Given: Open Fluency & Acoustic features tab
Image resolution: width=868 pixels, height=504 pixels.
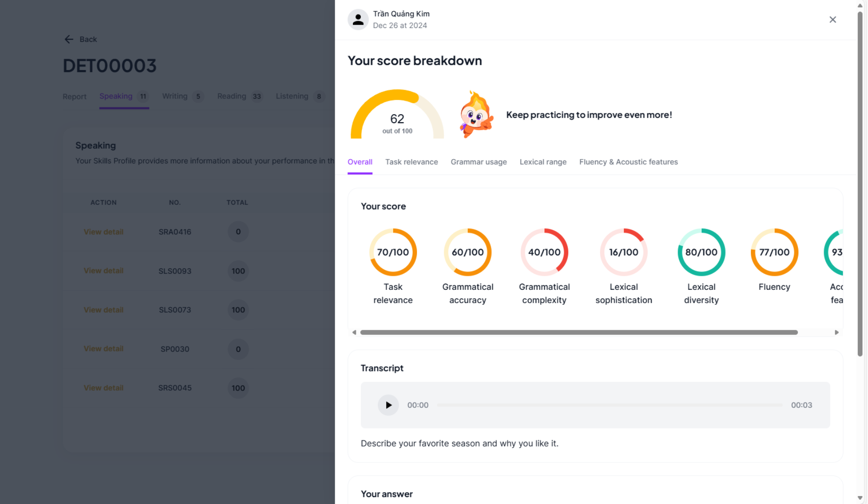Looking at the screenshot, I should click(628, 162).
